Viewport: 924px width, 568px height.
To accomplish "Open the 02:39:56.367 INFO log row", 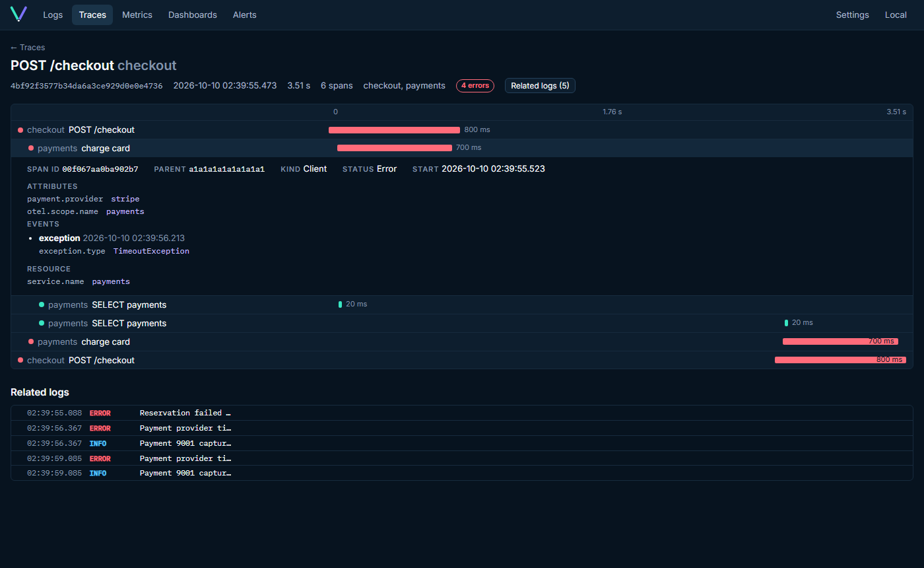I will (x=462, y=443).
